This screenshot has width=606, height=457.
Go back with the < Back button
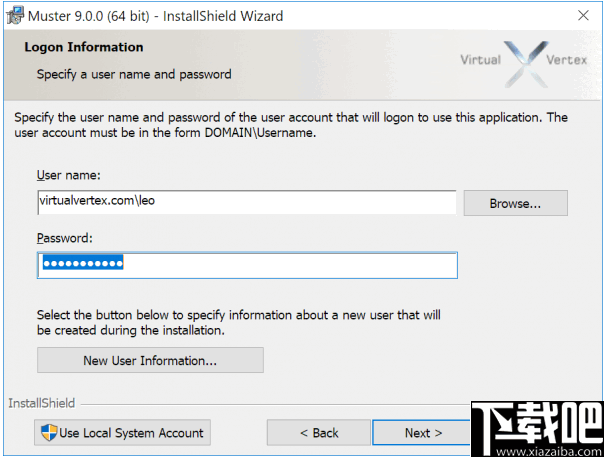pos(318,432)
